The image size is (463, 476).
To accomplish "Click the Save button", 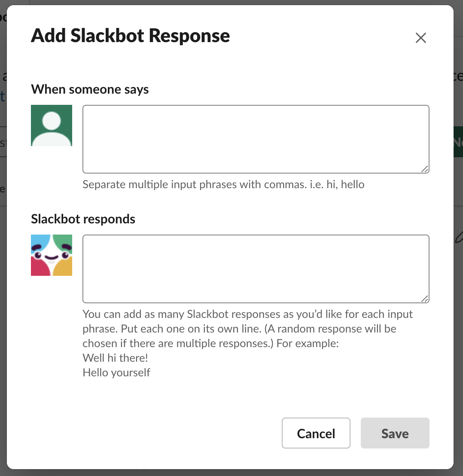I will (395, 433).
